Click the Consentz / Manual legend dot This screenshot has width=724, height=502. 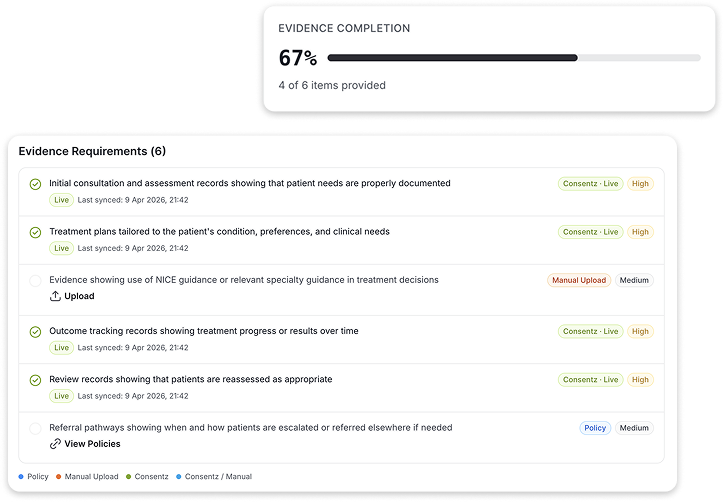tap(179, 477)
